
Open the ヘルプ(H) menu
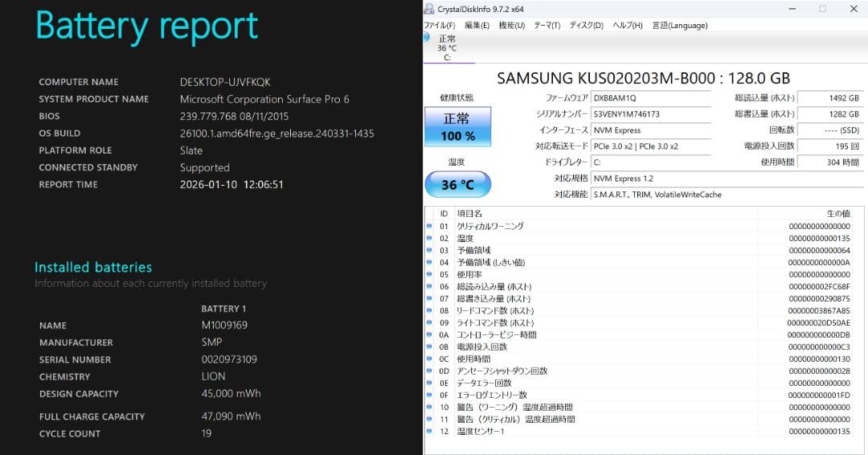click(627, 26)
